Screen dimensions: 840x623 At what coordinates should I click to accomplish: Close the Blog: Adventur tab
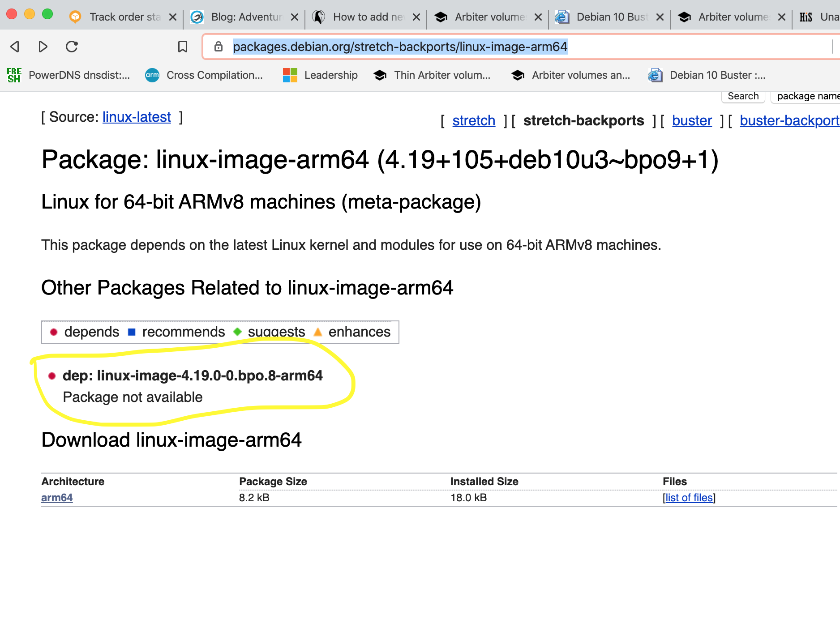295,17
